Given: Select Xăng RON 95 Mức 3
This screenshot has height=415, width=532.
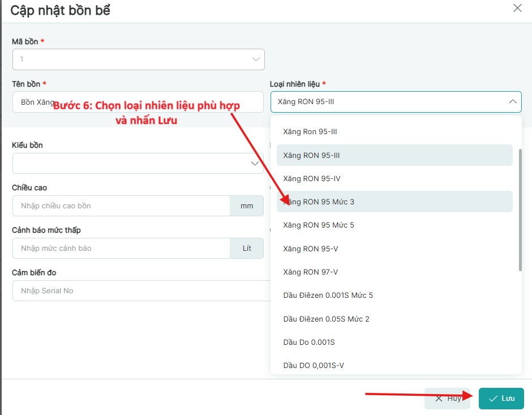Looking at the screenshot, I should point(319,202).
